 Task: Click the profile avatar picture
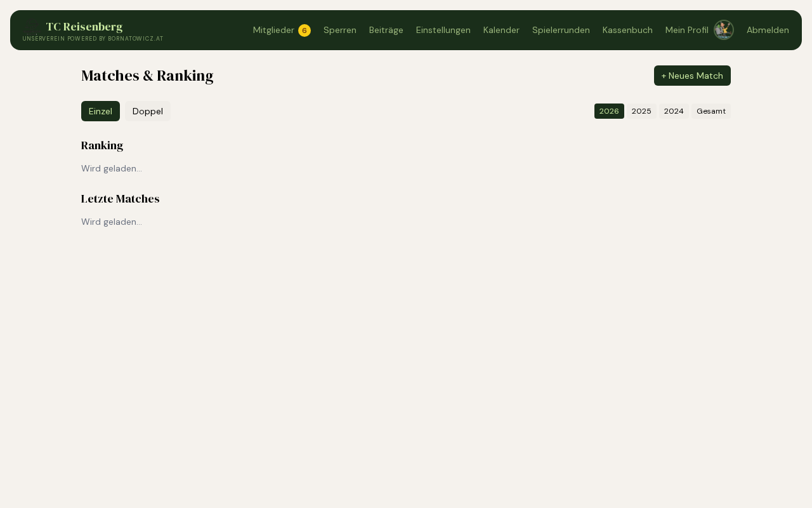click(724, 30)
